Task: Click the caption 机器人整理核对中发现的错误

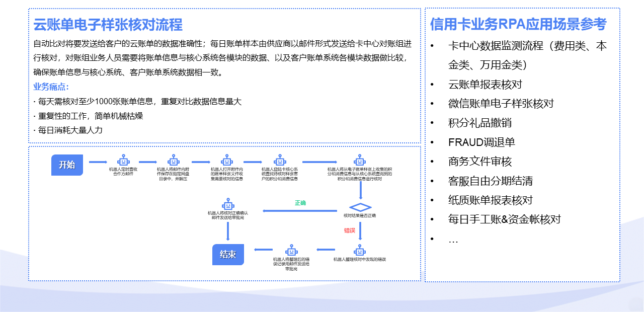Action: tap(359, 259)
